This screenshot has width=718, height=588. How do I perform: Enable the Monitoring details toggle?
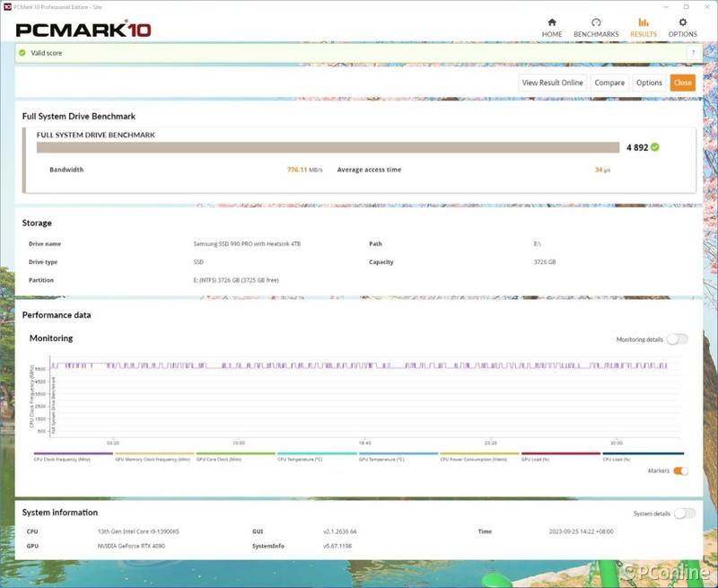(677, 339)
